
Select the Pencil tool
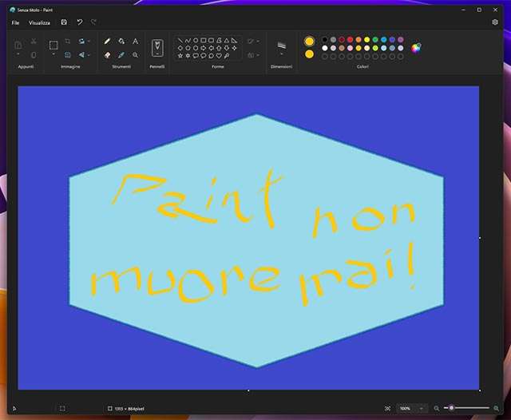[x=107, y=41]
